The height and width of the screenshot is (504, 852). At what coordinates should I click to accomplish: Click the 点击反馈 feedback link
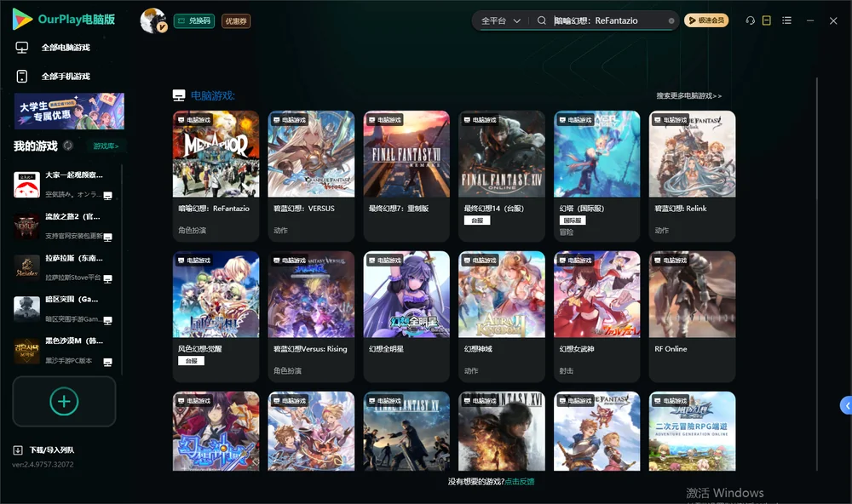pyautogui.click(x=520, y=481)
